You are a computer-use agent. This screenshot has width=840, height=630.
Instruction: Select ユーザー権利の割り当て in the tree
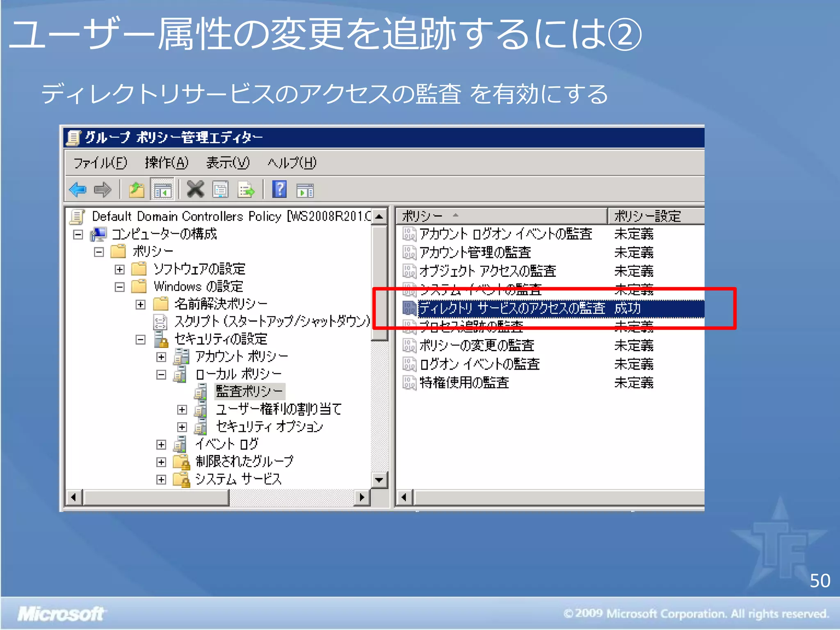coord(279,409)
